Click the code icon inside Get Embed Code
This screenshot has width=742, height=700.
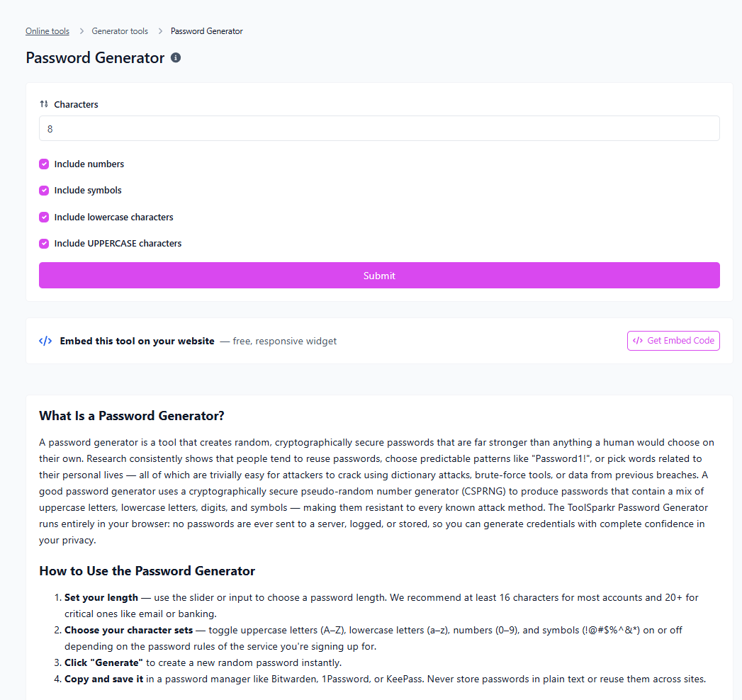[x=638, y=341]
